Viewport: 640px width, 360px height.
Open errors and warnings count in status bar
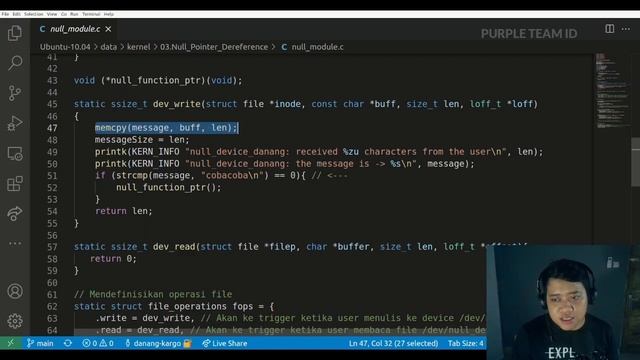tap(98, 343)
